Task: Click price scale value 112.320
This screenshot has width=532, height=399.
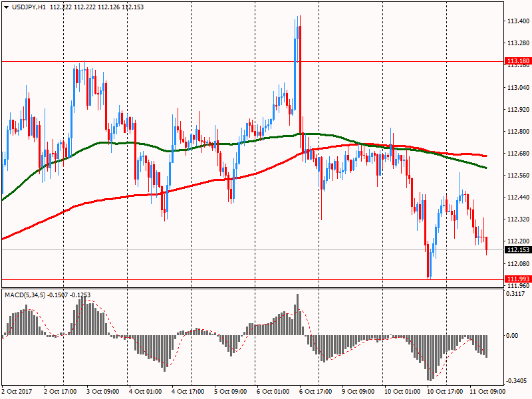Action: point(518,219)
